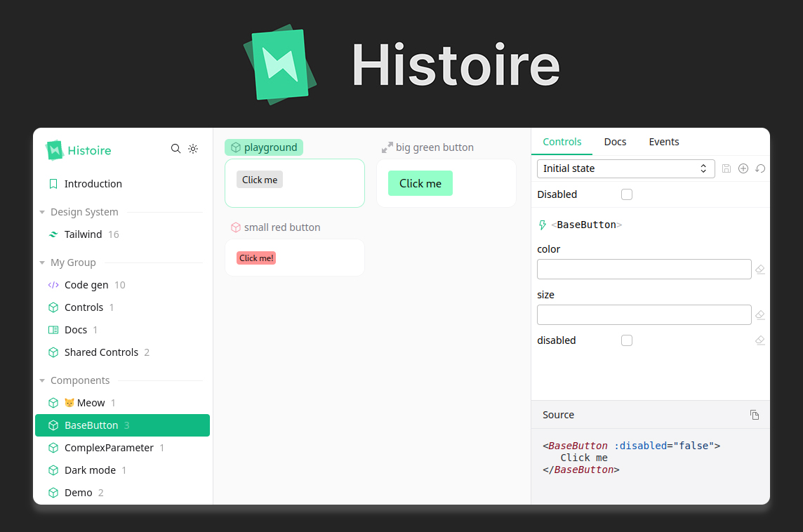Add new state with plus-circle icon
Viewport: 803px width, 532px height.
coord(743,168)
